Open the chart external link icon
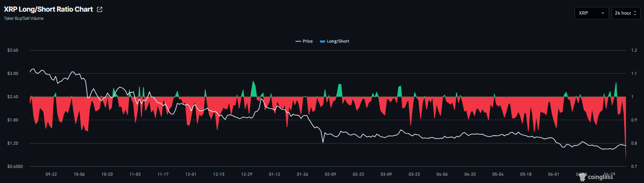This screenshot has width=644, height=183. (x=100, y=9)
